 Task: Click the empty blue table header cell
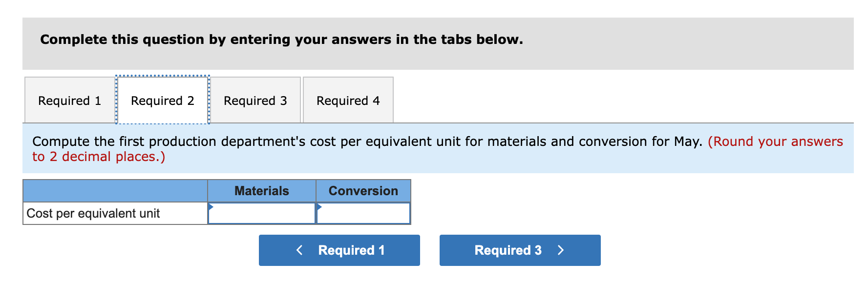[115, 191]
